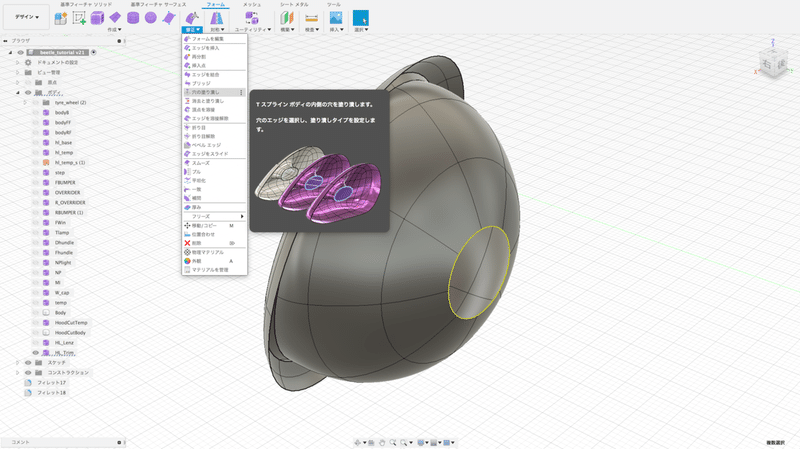The height and width of the screenshot is (449, 800).
Task: Choose 厚み from the menu
Action: pos(214,207)
